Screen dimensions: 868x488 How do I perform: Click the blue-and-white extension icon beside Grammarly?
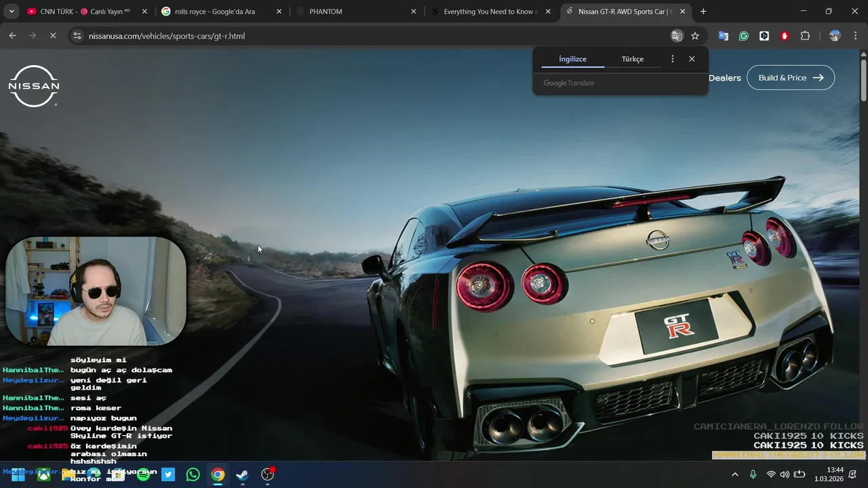(x=764, y=36)
